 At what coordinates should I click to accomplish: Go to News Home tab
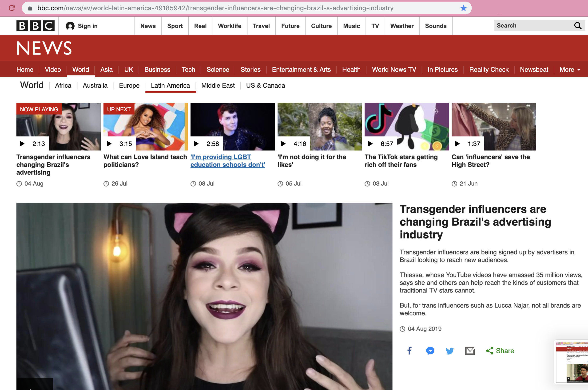coord(25,70)
